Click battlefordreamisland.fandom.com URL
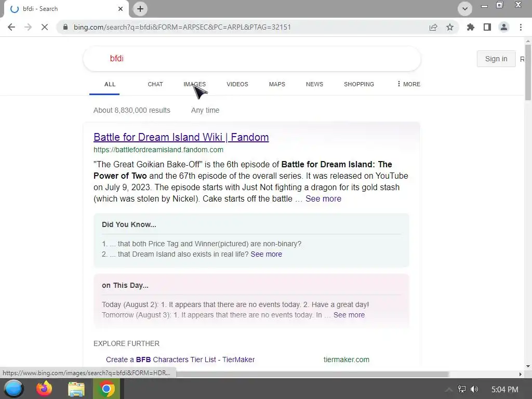The image size is (532, 399). 158,150
